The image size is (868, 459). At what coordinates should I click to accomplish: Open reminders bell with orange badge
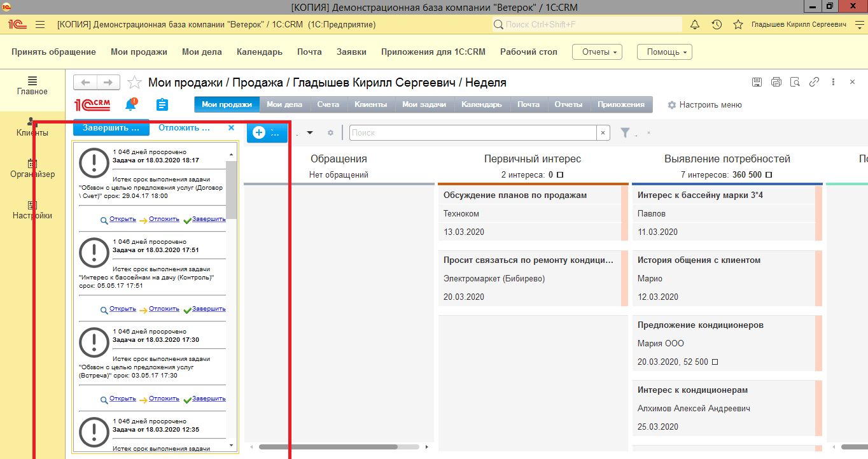131,104
